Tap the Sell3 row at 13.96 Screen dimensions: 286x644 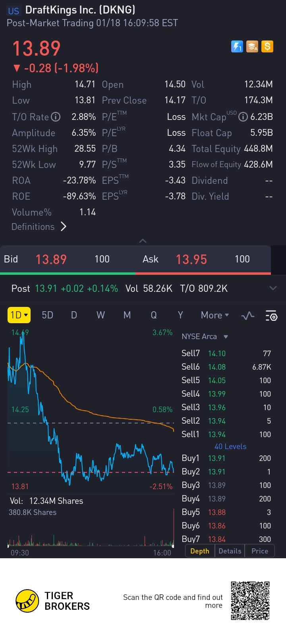click(x=226, y=407)
